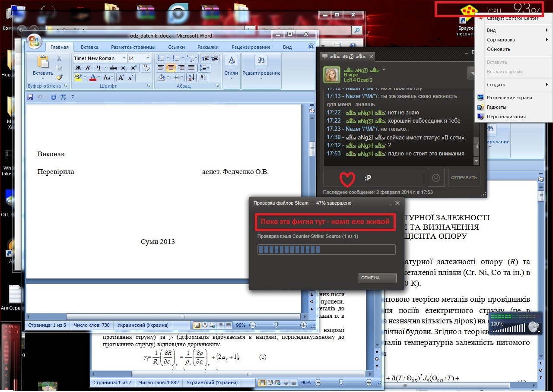Click the friend's avatar in Steam chat

[x=332, y=74]
